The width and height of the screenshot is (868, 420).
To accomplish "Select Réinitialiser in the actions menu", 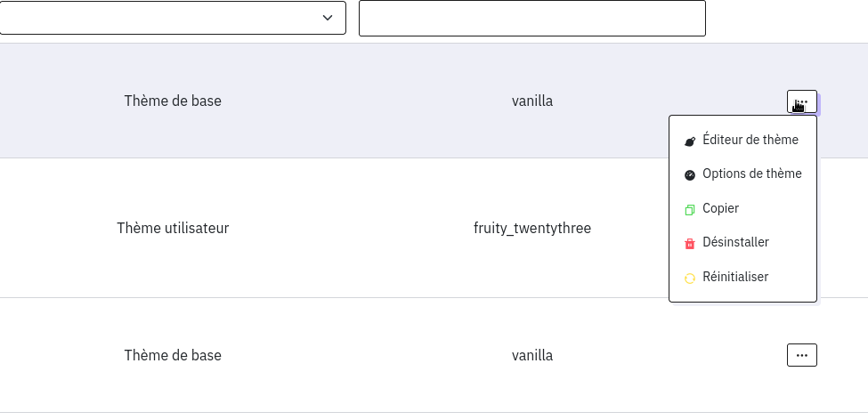I will point(734,277).
